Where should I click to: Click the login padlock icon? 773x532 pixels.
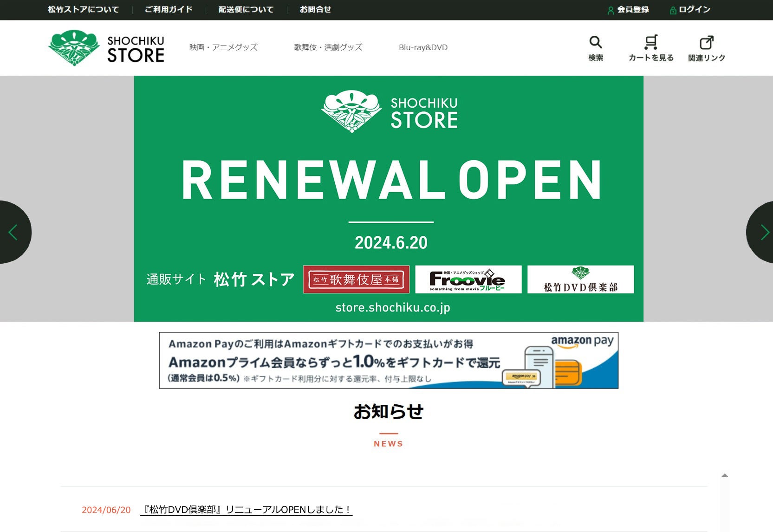673,10
